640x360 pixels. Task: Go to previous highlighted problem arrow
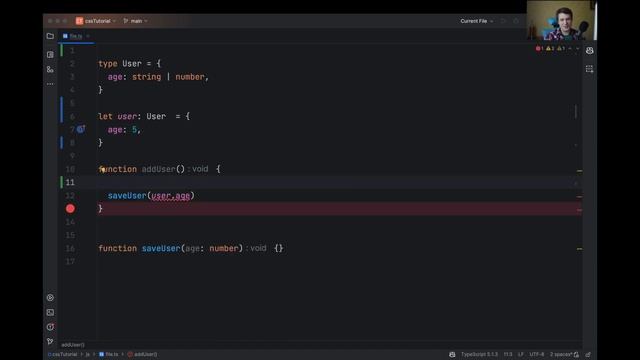click(x=570, y=49)
